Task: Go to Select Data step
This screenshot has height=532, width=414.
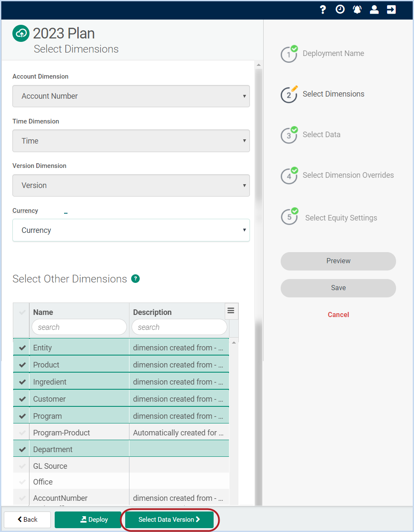Action: (x=321, y=135)
